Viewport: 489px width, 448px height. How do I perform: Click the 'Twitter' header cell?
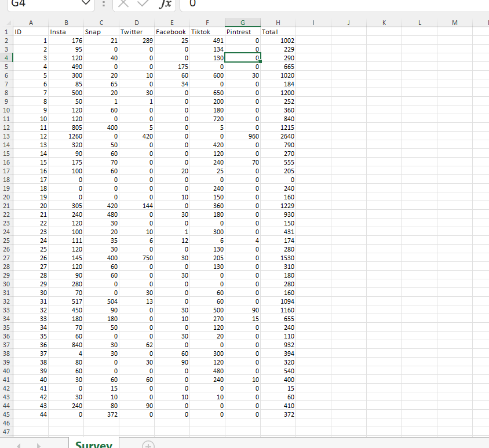pos(137,32)
